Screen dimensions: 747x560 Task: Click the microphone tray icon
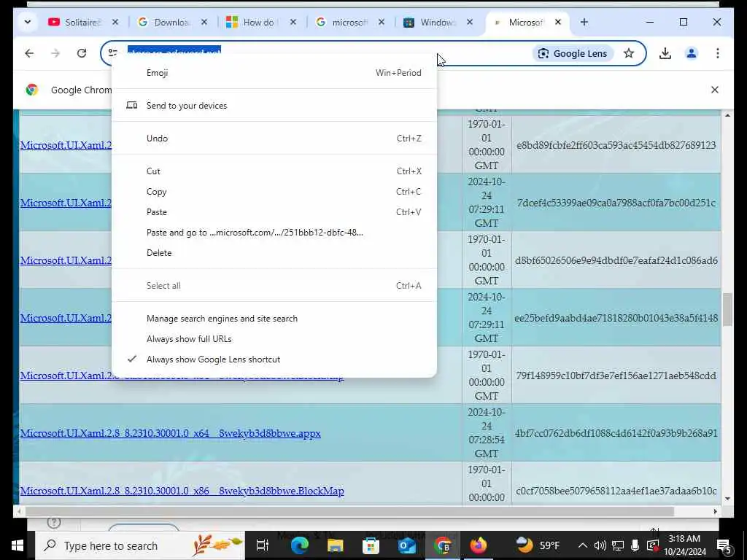(x=635, y=545)
